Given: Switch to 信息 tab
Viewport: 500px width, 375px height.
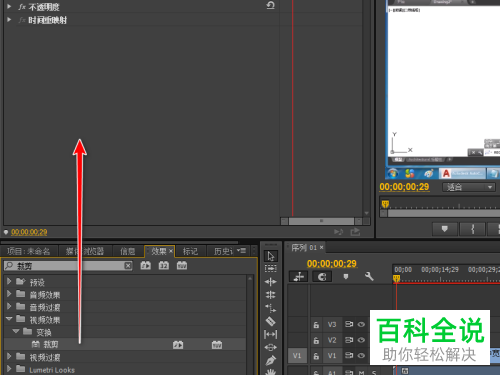Looking at the screenshot, I should tap(128, 251).
